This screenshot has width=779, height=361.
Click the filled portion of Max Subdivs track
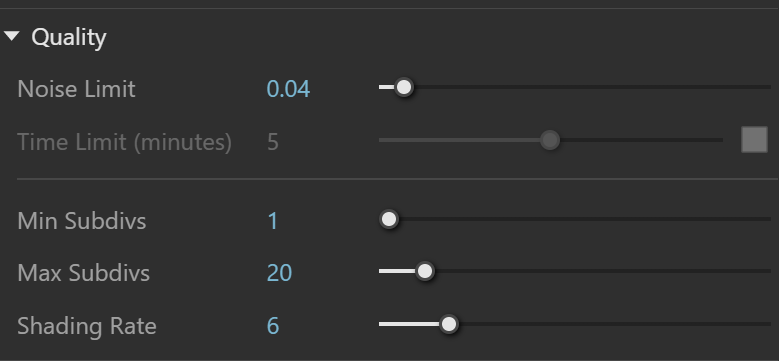pyautogui.click(x=397, y=271)
